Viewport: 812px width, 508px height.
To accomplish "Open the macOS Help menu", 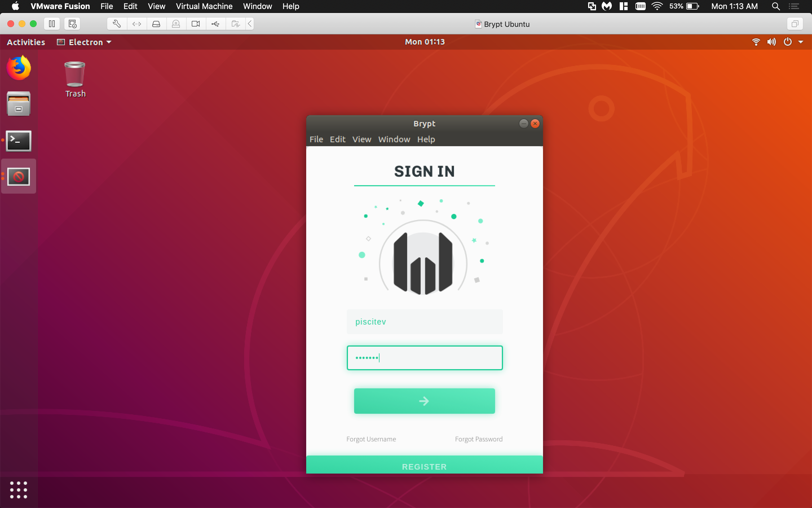I will pyautogui.click(x=291, y=6).
